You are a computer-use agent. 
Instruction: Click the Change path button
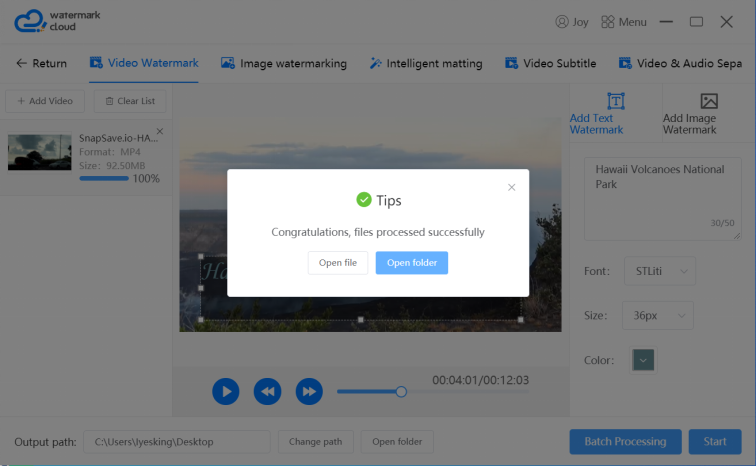(x=315, y=441)
